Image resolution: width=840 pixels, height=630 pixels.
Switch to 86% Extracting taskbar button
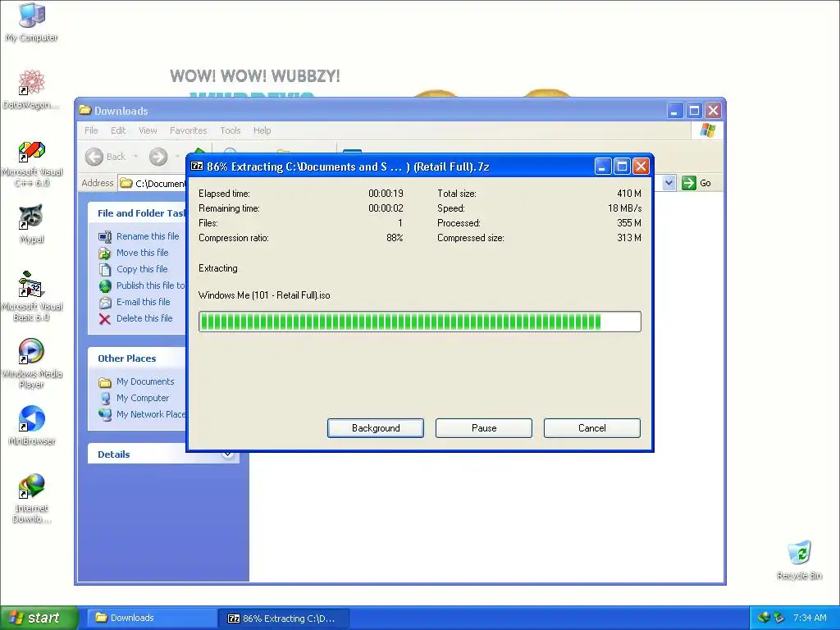(x=284, y=618)
